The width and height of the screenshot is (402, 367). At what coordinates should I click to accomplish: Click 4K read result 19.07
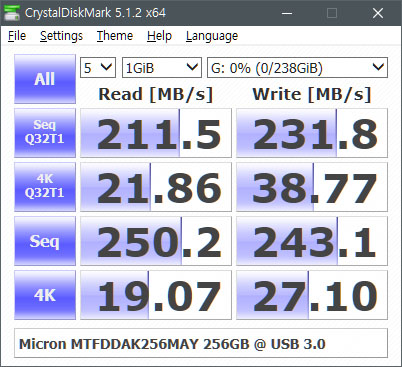click(x=156, y=295)
